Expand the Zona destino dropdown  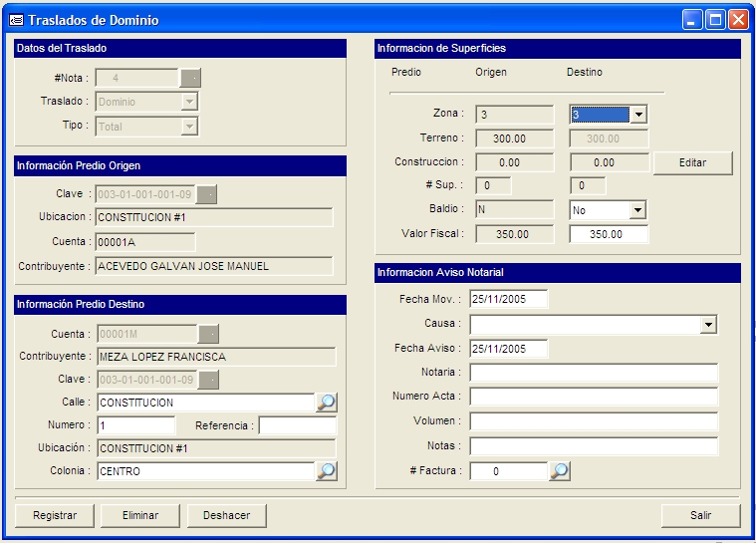pyautogui.click(x=638, y=115)
